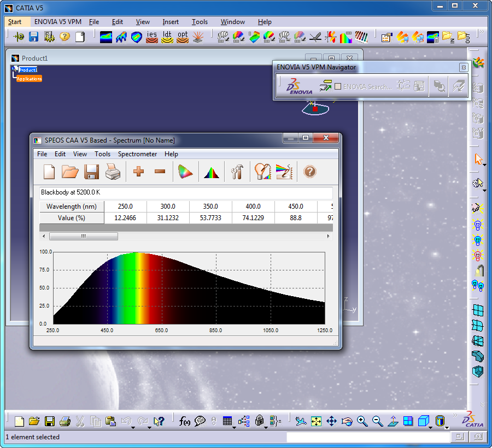Click the ENOVIA Search label in Navigator

tap(367, 87)
